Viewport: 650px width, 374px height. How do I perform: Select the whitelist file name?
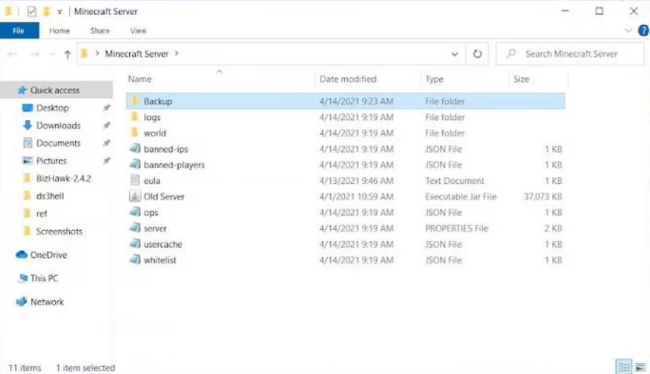160,260
